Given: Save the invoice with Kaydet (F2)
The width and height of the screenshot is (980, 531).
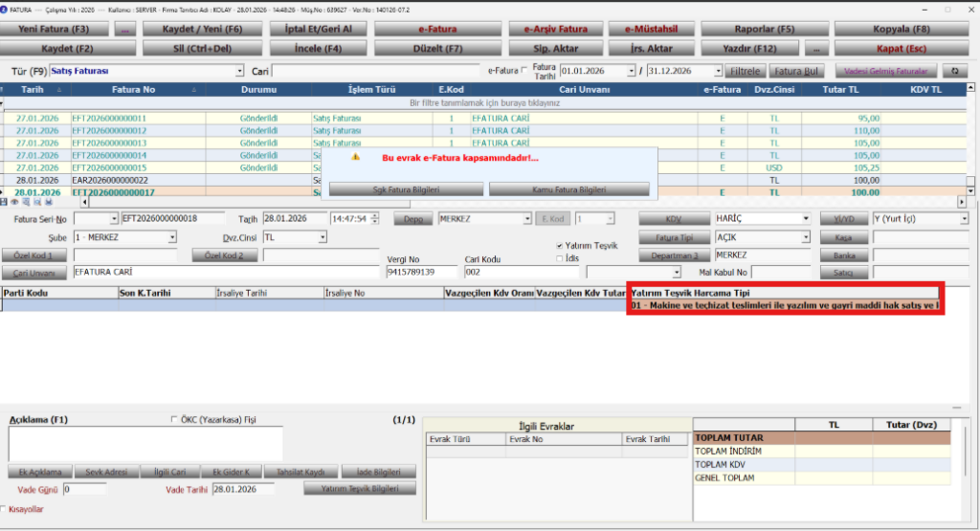Looking at the screenshot, I should coord(67,48).
